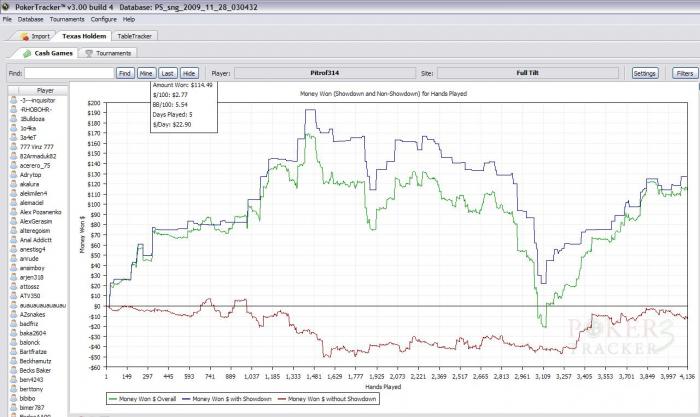Select the Cash Games sub-tab
This screenshot has height=417, width=700.
click(48, 53)
